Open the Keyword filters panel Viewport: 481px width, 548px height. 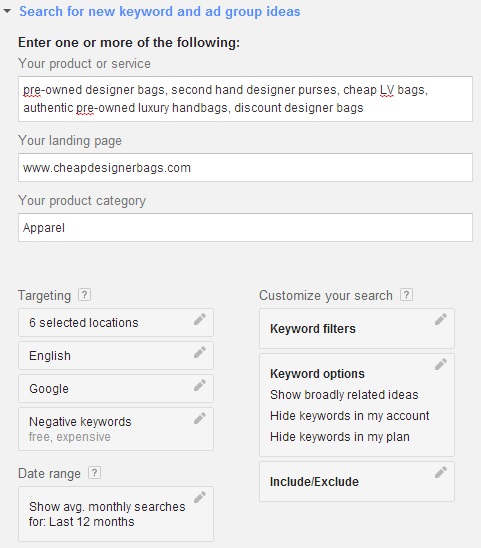(357, 329)
